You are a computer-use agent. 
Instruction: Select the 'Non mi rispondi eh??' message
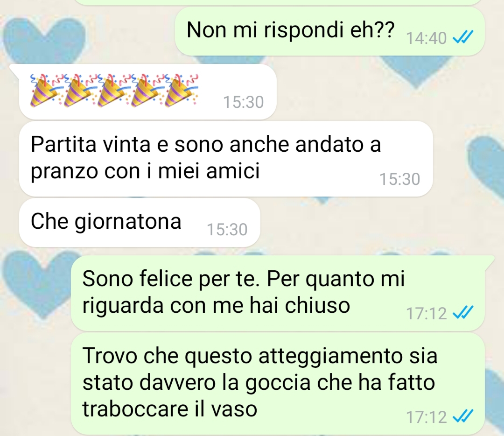(329, 32)
